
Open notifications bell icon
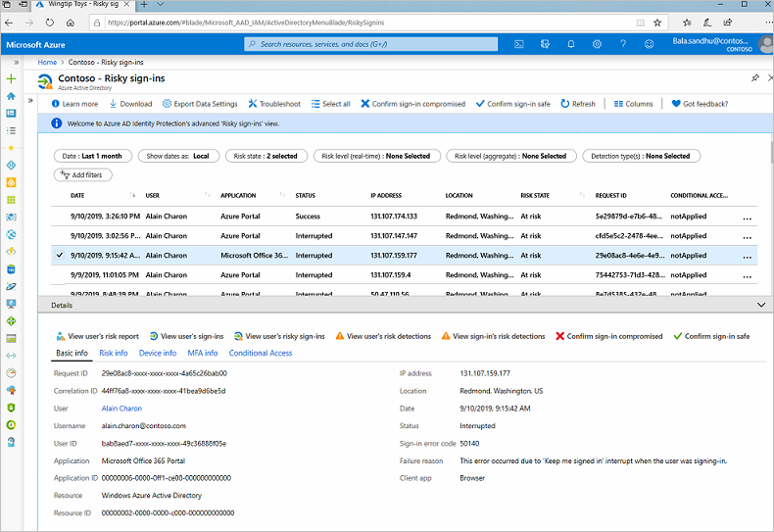click(x=570, y=44)
